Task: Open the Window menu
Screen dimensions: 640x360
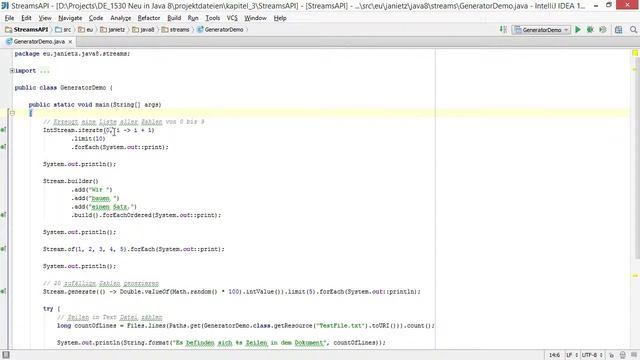Action: point(256,18)
